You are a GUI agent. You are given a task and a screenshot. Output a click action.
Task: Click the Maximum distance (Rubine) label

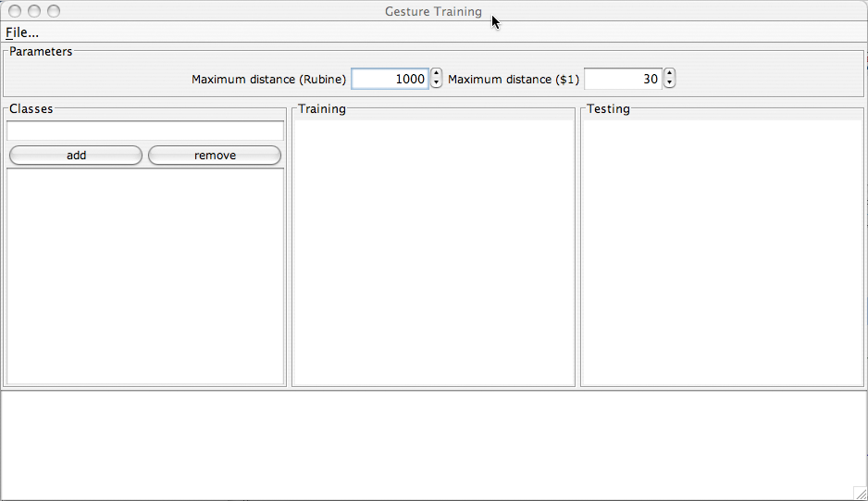268,80
